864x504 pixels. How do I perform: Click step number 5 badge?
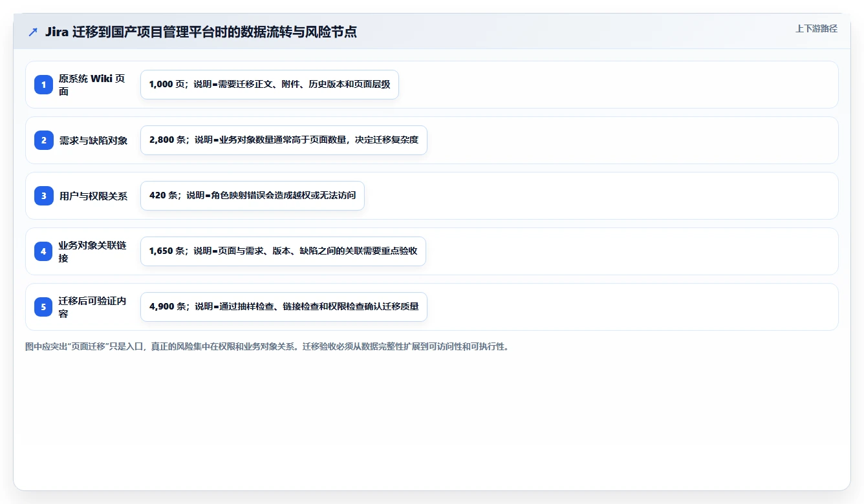point(43,307)
